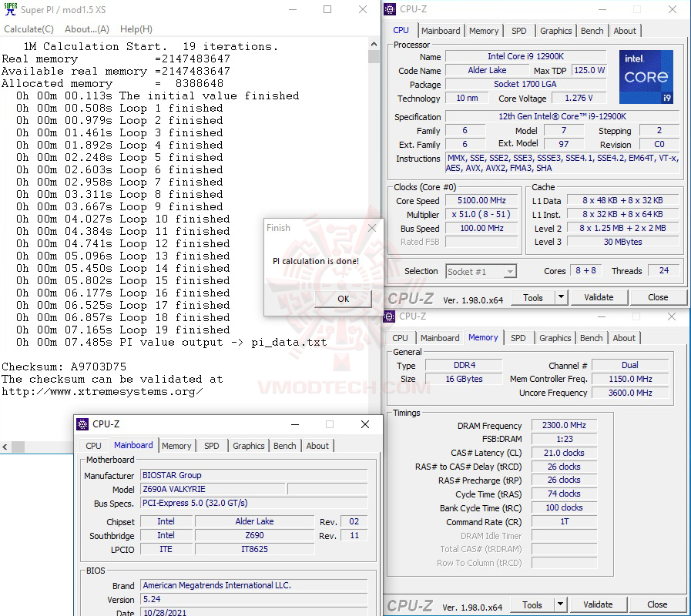This screenshot has width=691, height=616.
Task: Expand Tools dropdown arrow in top CPU-Z window
Action: point(561,298)
